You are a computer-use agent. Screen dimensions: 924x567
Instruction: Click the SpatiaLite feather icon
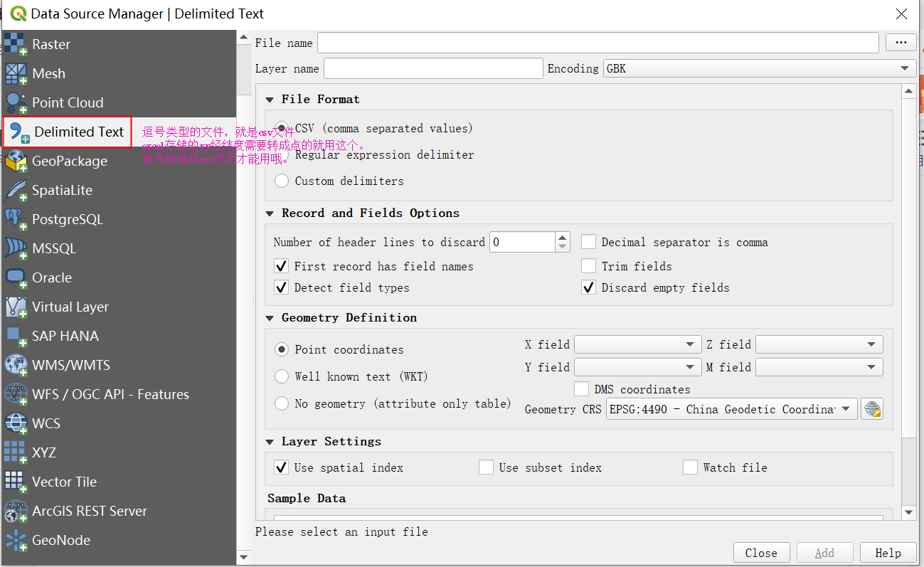point(16,190)
